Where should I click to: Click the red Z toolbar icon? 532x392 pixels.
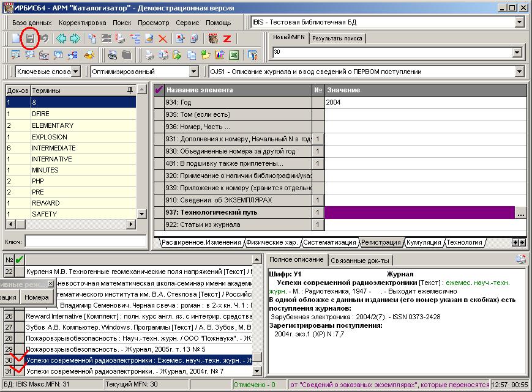click(x=227, y=39)
